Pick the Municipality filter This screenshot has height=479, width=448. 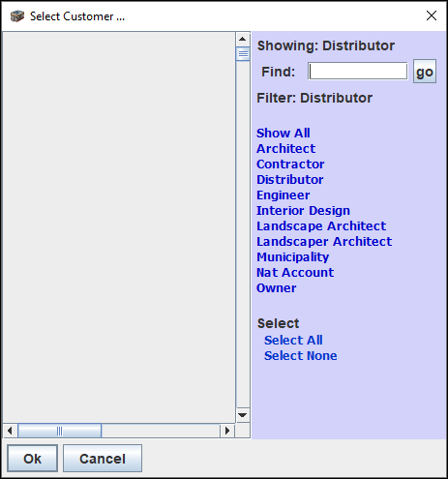pos(293,257)
